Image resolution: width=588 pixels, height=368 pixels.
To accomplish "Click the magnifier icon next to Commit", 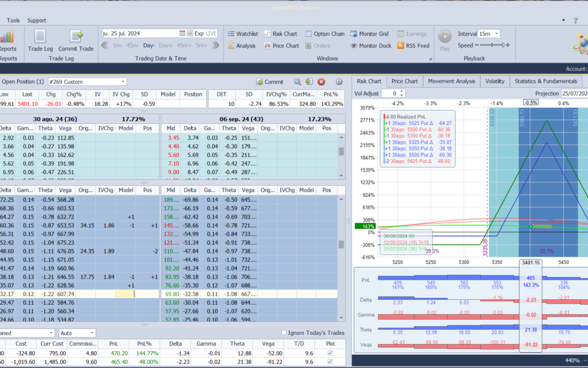I will [x=297, y=82].
